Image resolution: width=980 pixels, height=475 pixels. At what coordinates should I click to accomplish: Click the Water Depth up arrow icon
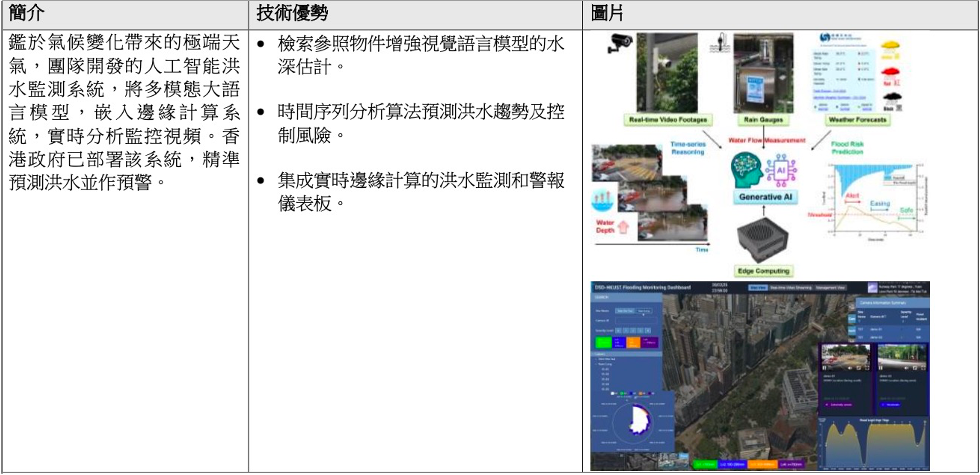pyautogui.click(x=623, y=227)
